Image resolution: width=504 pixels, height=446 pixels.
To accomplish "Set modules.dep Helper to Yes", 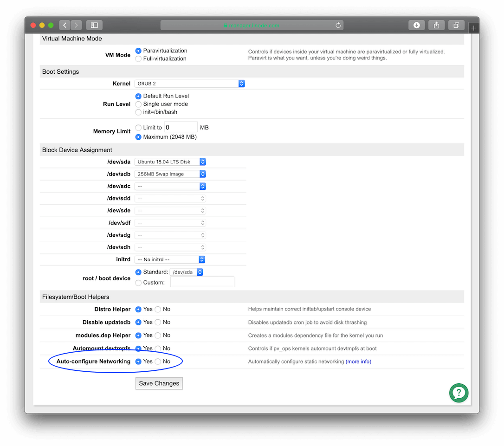I will click(138, 335).
